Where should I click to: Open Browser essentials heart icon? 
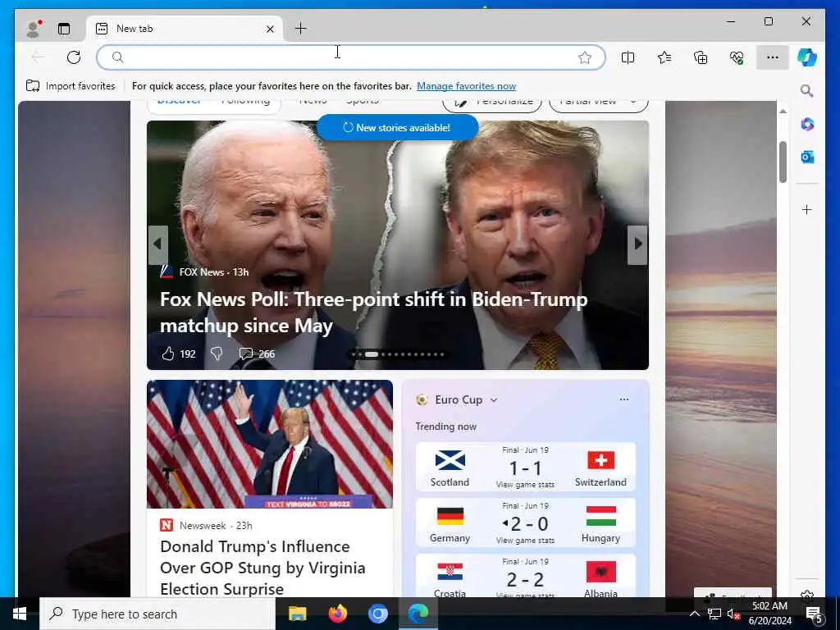[x=737, y=57]
